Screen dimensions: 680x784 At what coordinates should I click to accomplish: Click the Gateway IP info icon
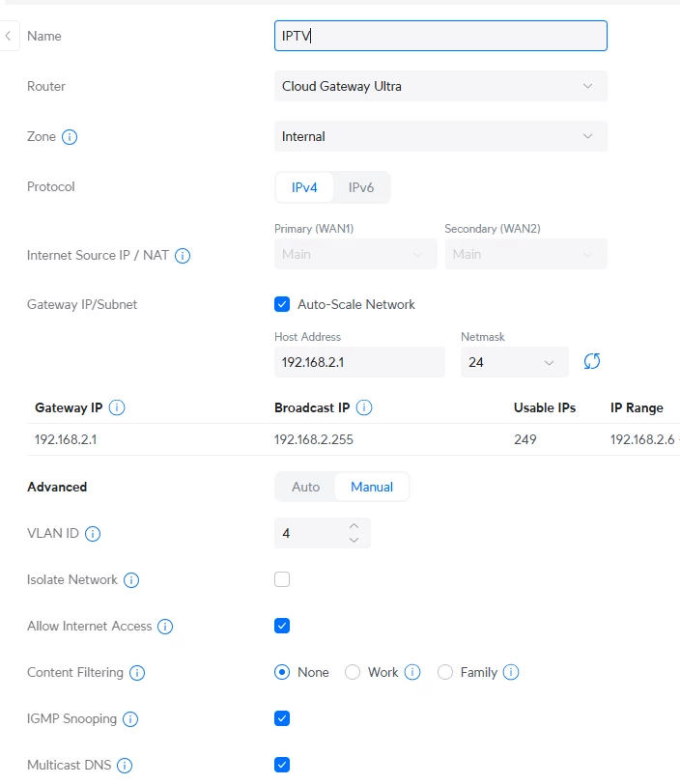(117, 408)
